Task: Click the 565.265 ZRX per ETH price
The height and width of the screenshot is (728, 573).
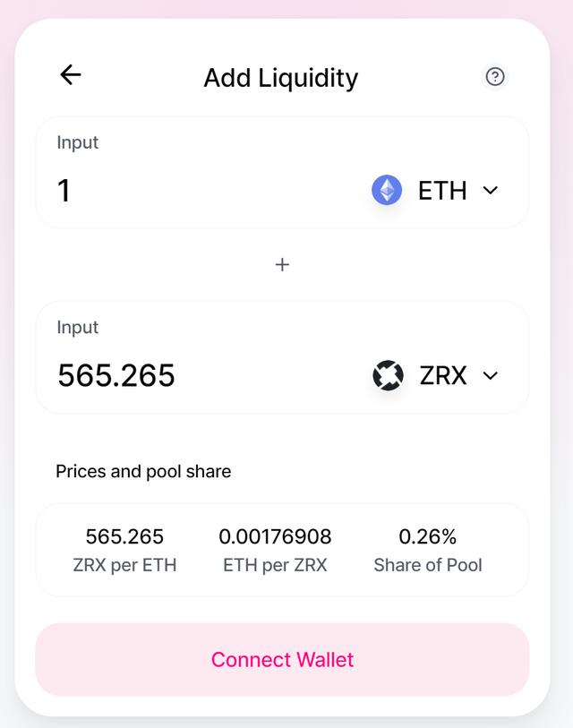Action: tap(124, 536)
